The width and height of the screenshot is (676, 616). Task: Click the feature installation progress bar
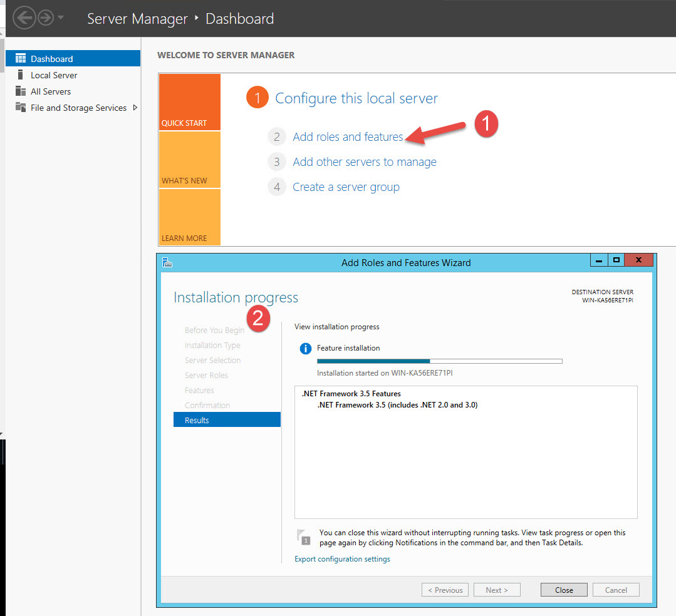click(x=439, y=361)
